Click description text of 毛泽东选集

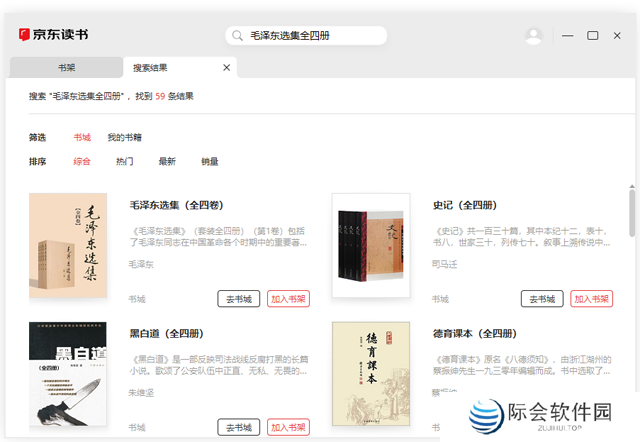218,237
